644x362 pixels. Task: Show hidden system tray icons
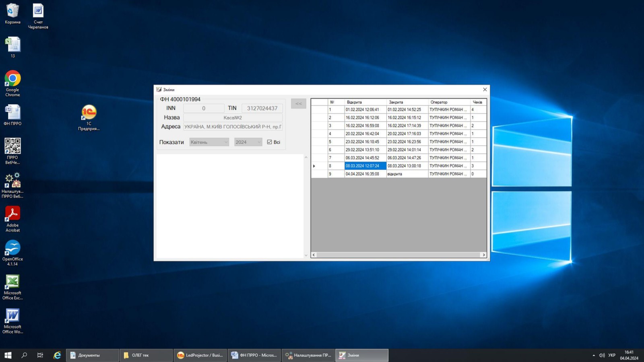tap(594, 355)
